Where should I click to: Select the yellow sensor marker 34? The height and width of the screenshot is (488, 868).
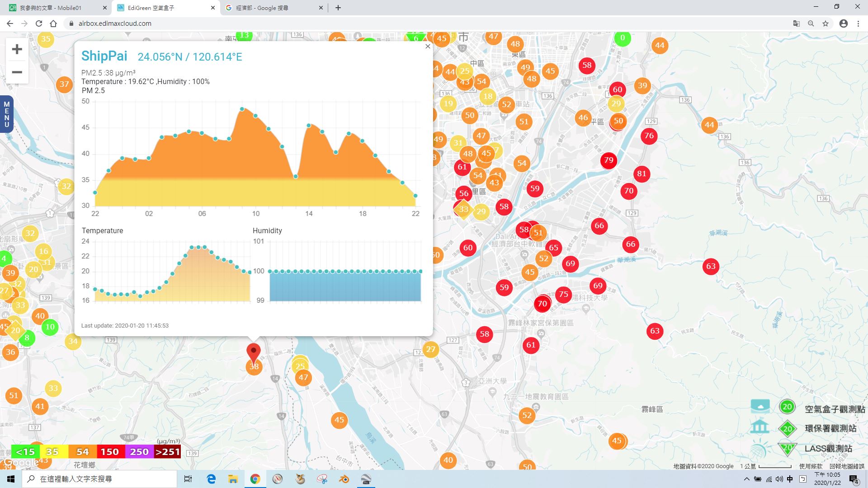(73, 341)
